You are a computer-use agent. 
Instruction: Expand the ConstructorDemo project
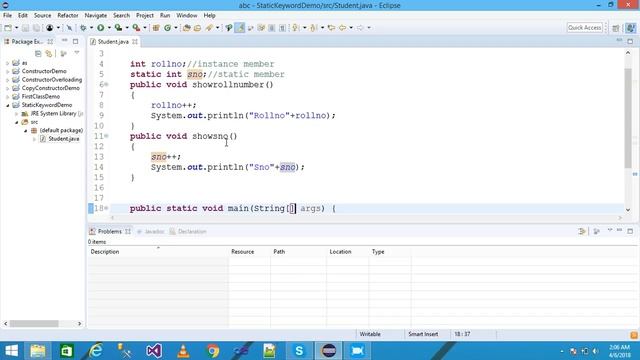click(x=7, y=71)
